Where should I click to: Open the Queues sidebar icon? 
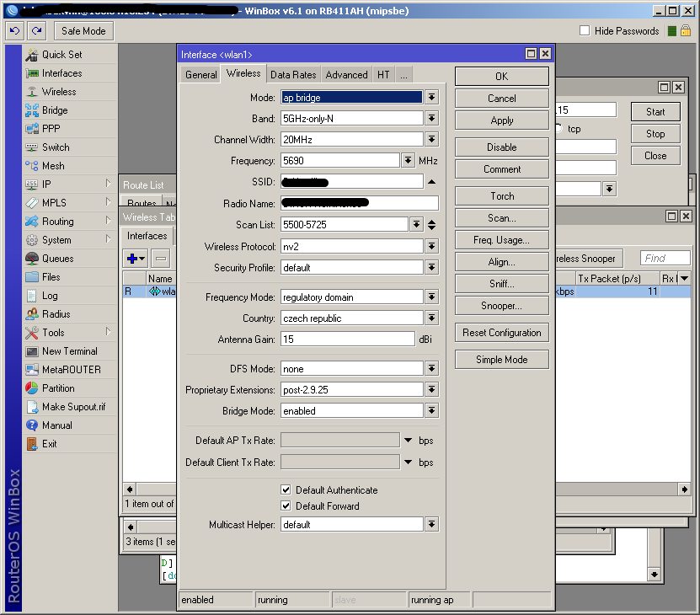32,259
